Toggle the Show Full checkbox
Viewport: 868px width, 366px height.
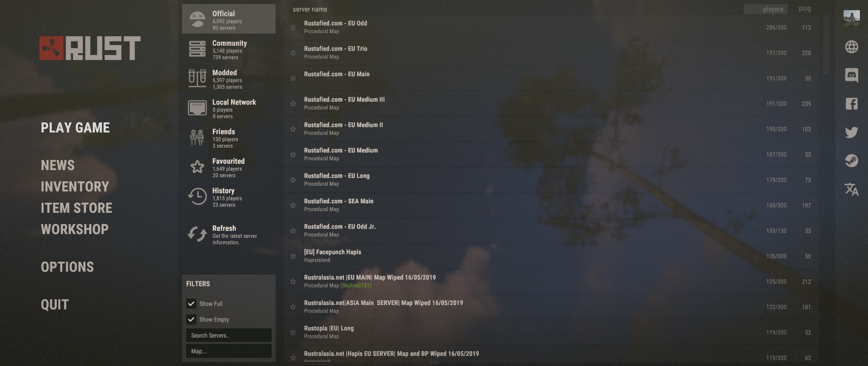coord(191,304)
